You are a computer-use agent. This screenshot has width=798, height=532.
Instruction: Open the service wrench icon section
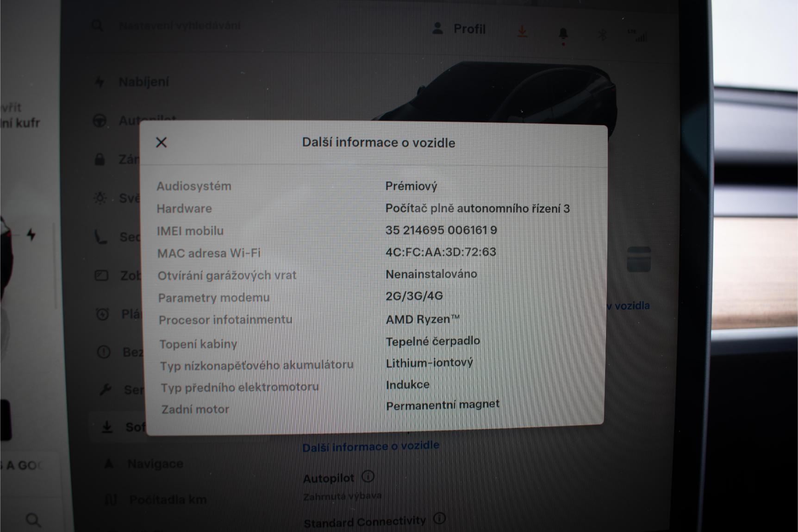click(x=105, y=389)
